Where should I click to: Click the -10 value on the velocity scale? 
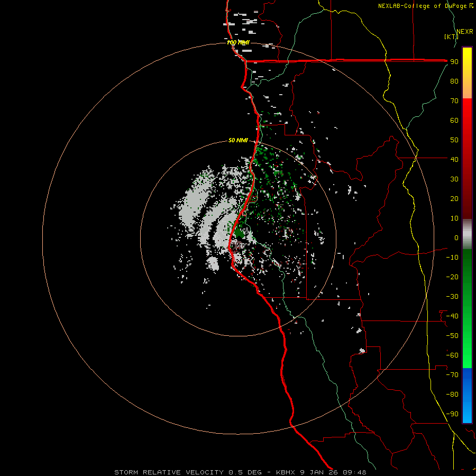(x=452, y=258)
